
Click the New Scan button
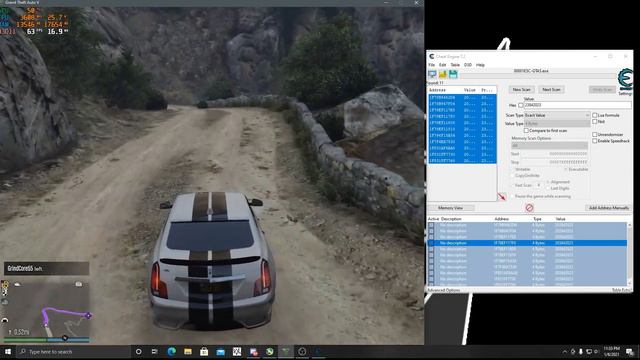[521, 89]
